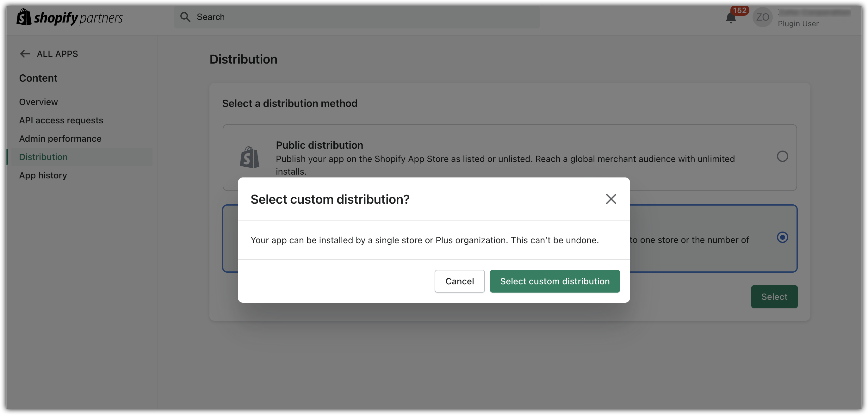The width and height of the screenshot is (868, 415).
Task: Click the back arrow beside ALL APPS
Action: [x=25, y=54]
